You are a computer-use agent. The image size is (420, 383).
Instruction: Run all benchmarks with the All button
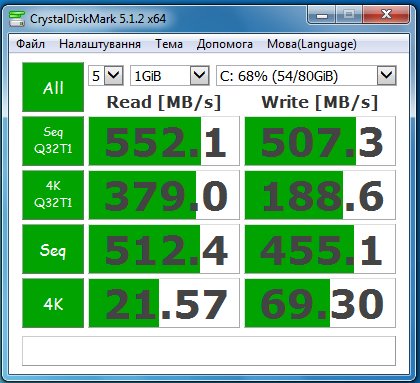(x=53, y=87)
